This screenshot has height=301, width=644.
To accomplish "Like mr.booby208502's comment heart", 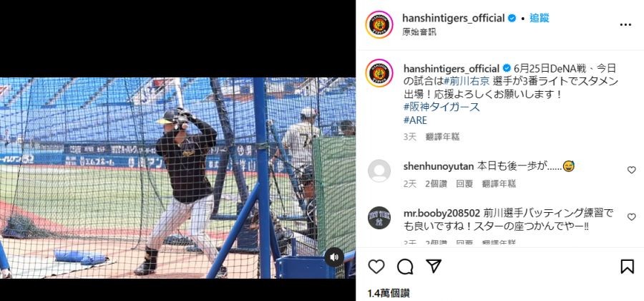I will point(631,216).
